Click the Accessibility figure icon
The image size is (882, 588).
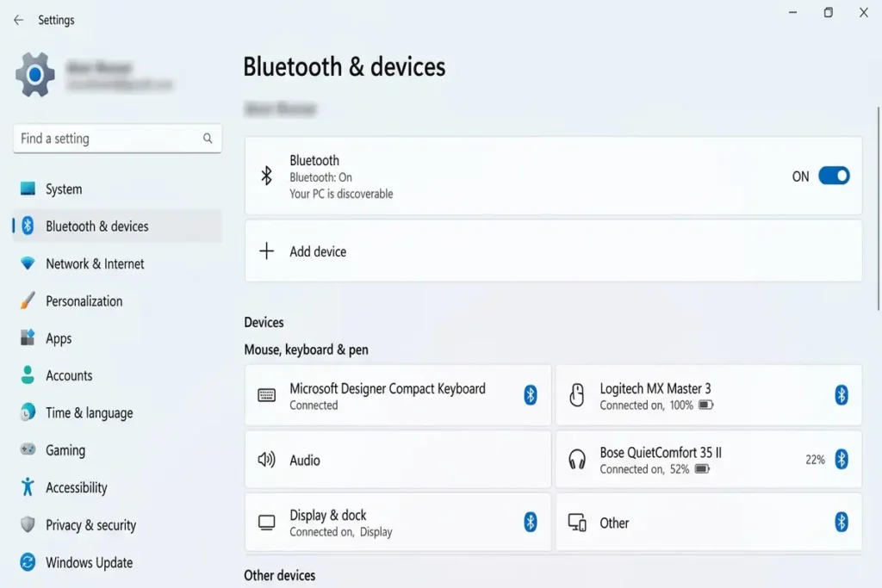(28, 486)
